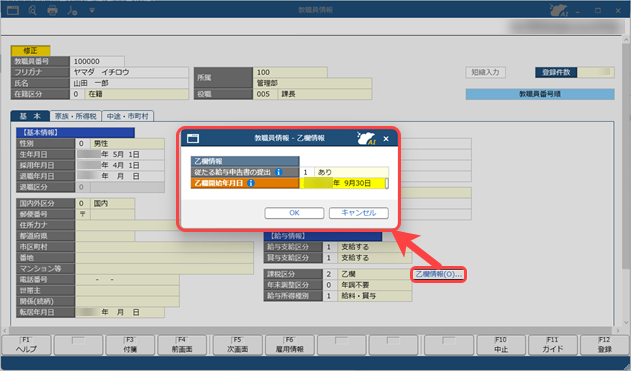Click the F4 前画面 function key
This screenshot has width=631, height=371.
[x=182, y=345]
